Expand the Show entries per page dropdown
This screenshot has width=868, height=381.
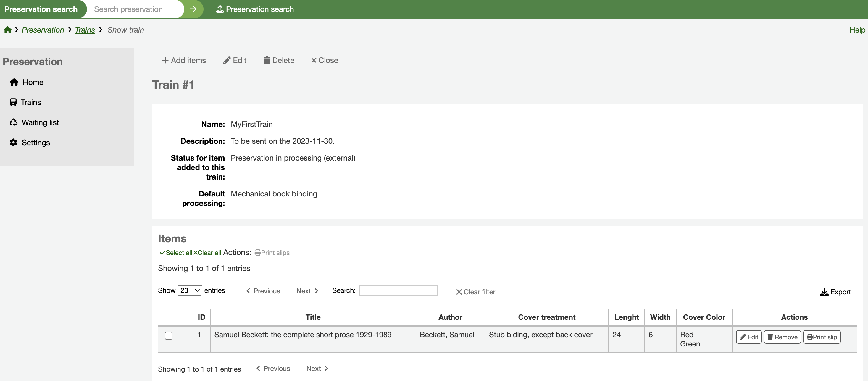pyautogui.click(x=190, y=290)
